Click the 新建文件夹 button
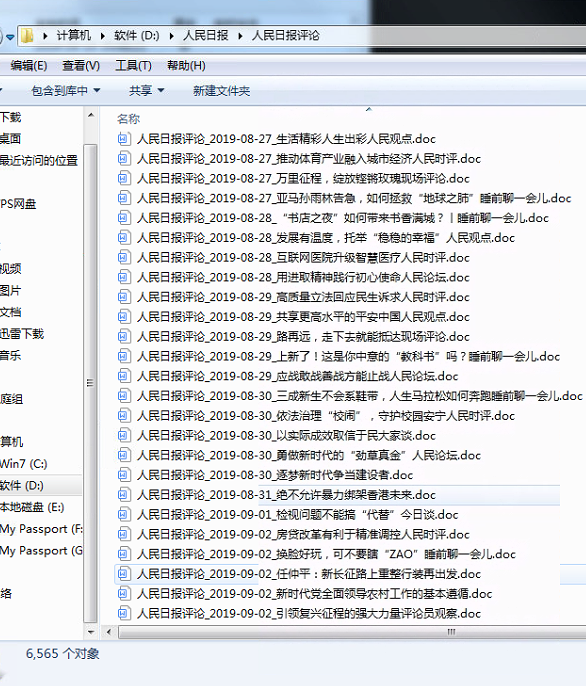This screenshot has height=686, width=586. 221,91
